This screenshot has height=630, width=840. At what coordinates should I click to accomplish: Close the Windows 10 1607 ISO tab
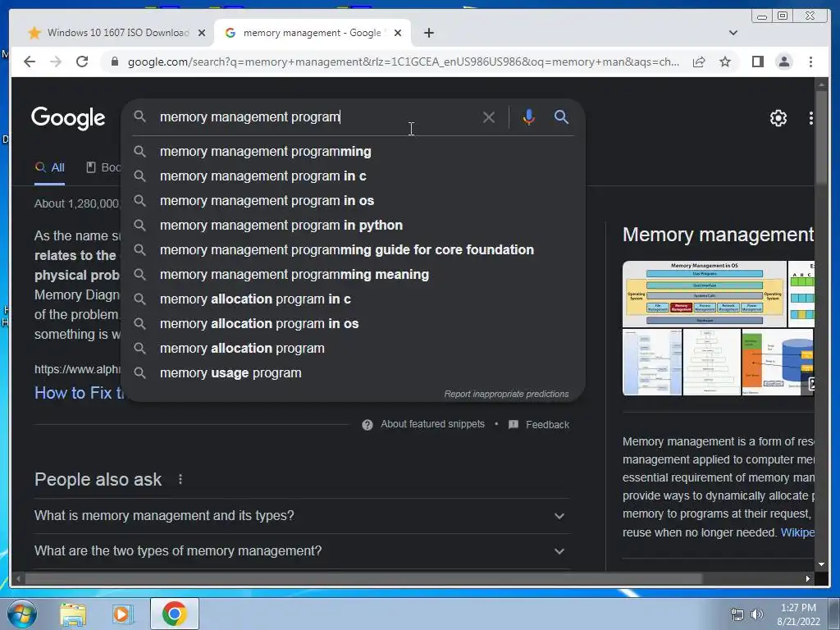click(202, 33)
